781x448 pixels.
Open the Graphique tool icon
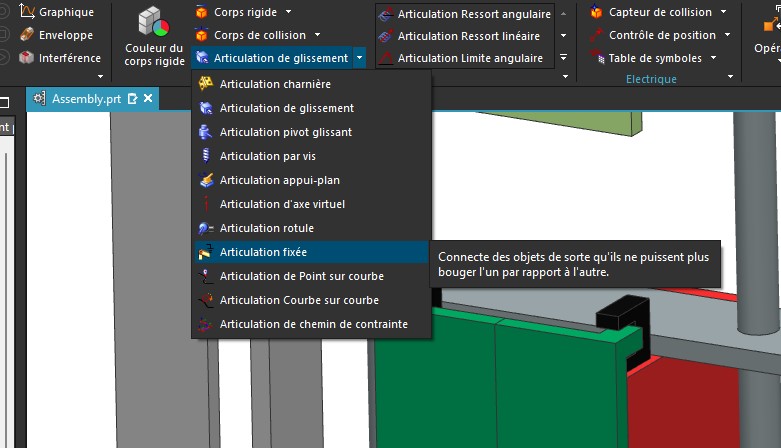click(27, 11)
